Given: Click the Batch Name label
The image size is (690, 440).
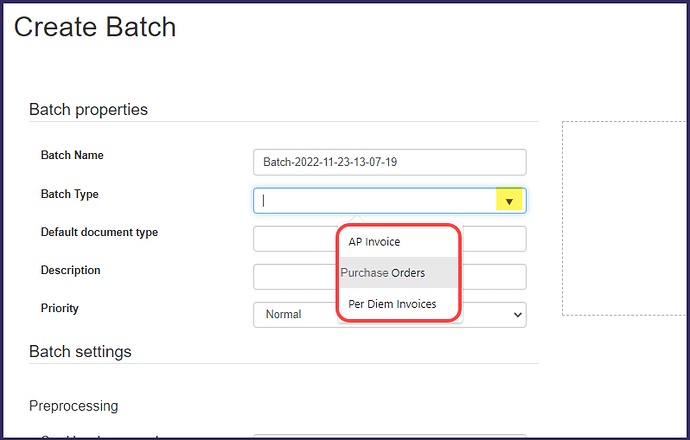Looking at the screenshot, I should coord(72,156).
